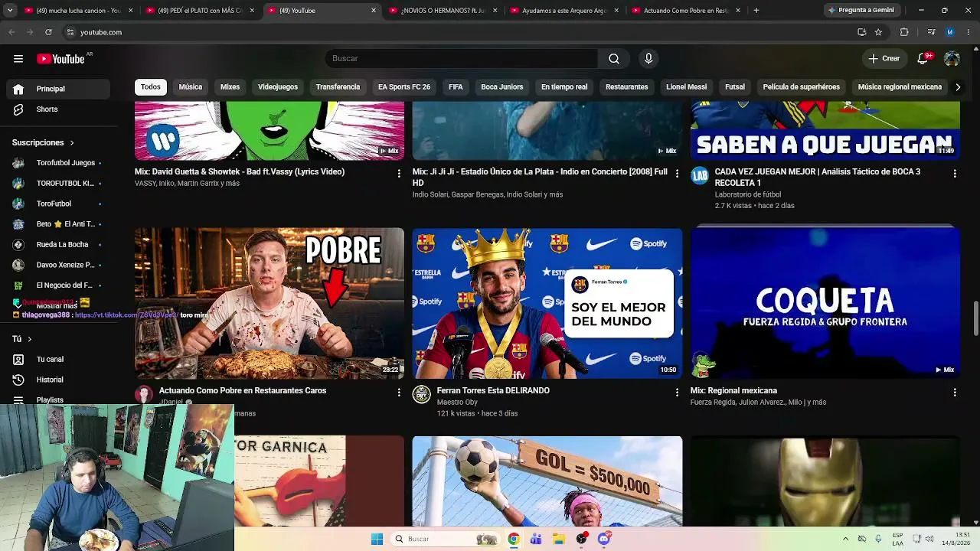Image resolution: width=980 pixels, height=551 pixels.
Task: Bookmark this page with the star icon
Action: click(x=878, y=32)
